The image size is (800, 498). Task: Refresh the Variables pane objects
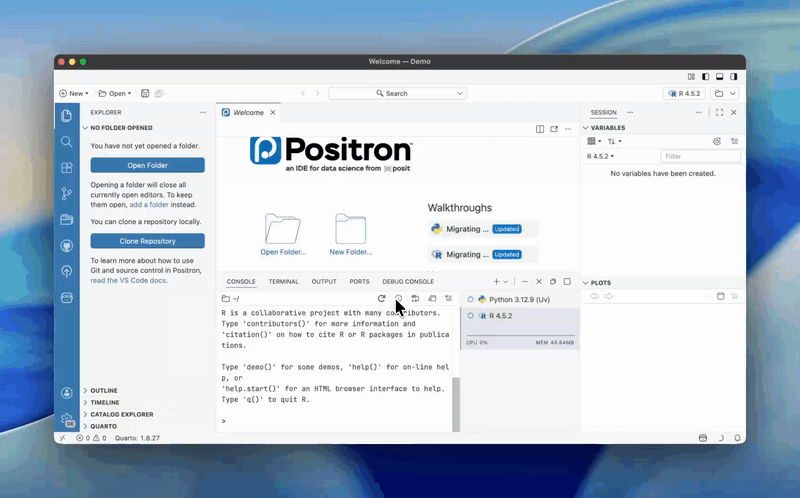pyautogui.click(x=717, y=141)
